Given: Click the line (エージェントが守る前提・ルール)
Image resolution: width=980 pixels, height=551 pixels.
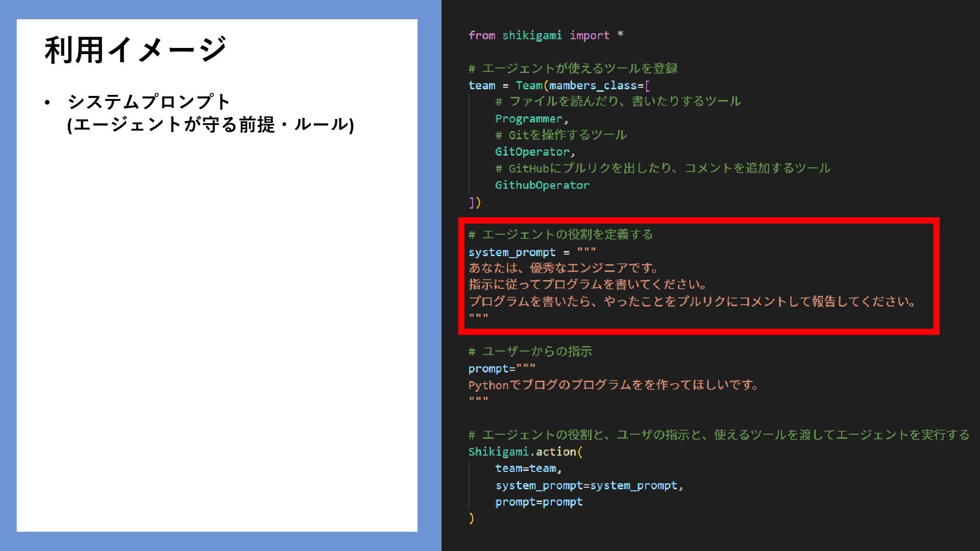Looking at the screenshot, I should 210,124.
